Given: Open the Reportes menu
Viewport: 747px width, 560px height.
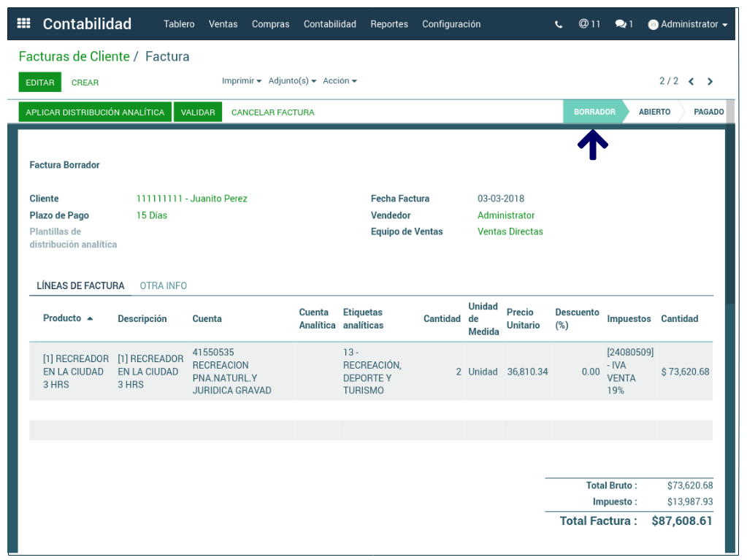Looking at the screenshot, I should tap(388, 24).
